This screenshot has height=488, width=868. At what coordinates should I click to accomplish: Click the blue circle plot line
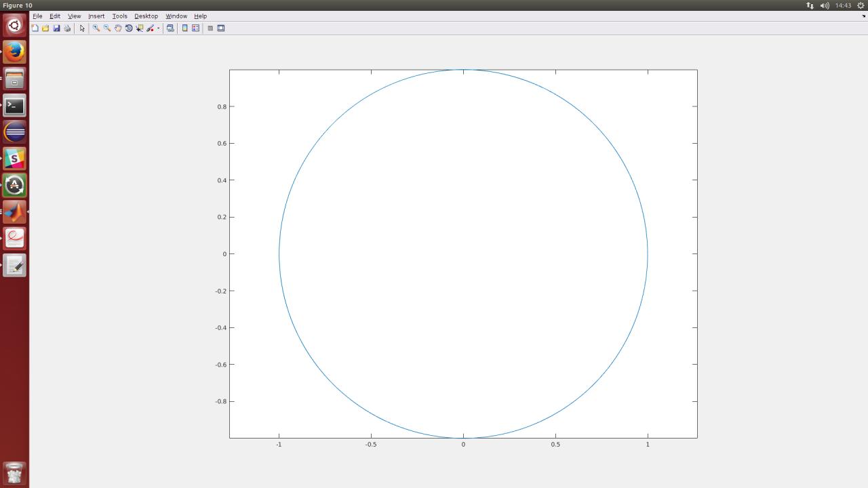pos(279,254)
